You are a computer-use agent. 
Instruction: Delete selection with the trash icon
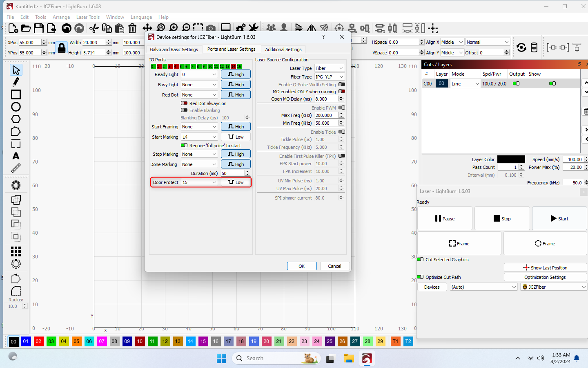coord(132,28)
